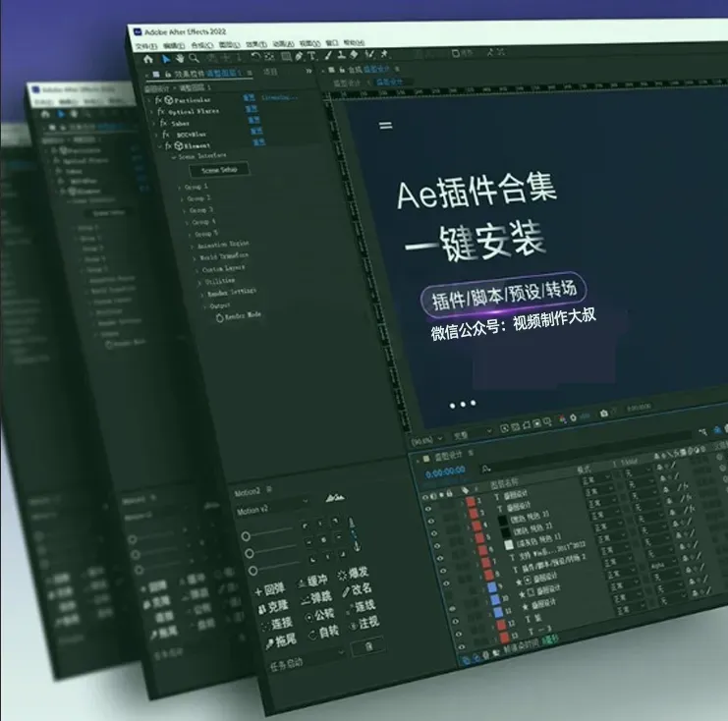Viewport: 728px width, 721px height.
Task: Toggle eye visibility of timeline layer 13
Action: 461,646
